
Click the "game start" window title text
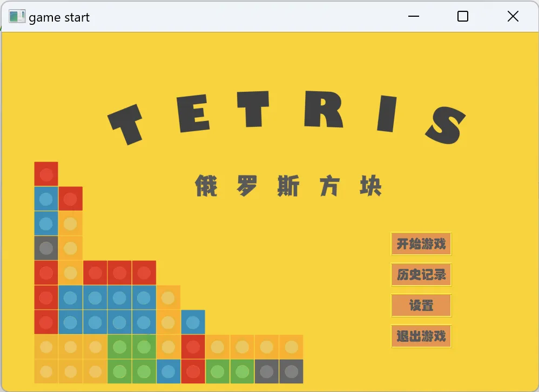click(59, 18)
